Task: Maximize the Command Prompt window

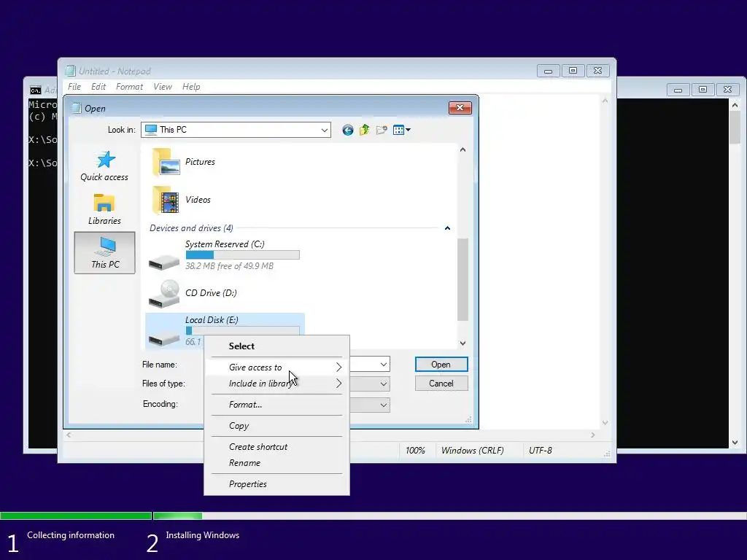Action: 703,90
